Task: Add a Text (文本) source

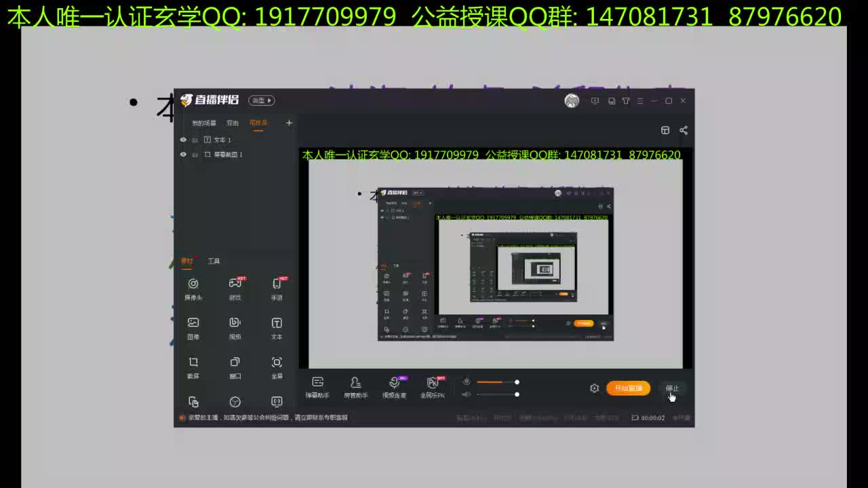Action: [x=277, y=328]
